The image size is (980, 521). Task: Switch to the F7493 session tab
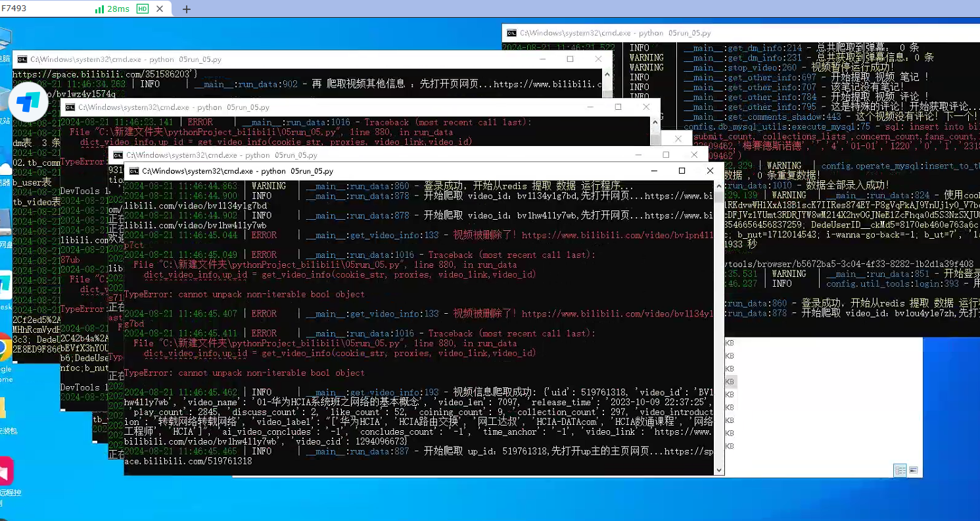(x=85, y=9)
